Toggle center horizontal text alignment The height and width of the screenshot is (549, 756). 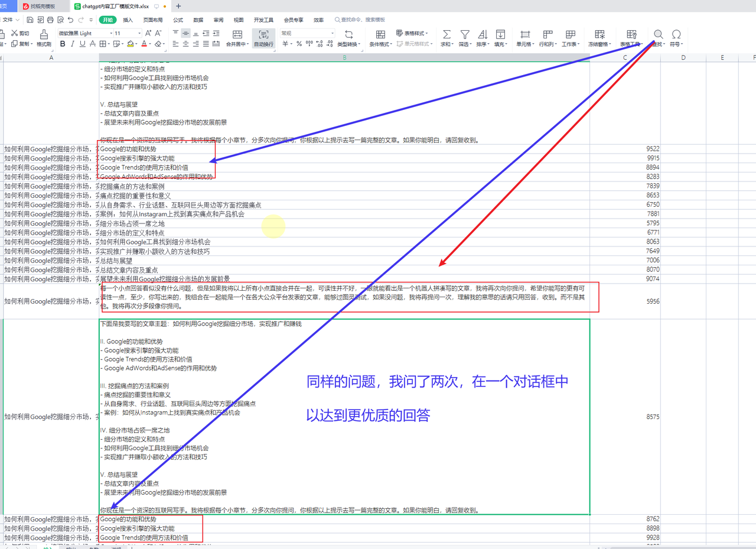pyautogui.click(x=185, y=44)
